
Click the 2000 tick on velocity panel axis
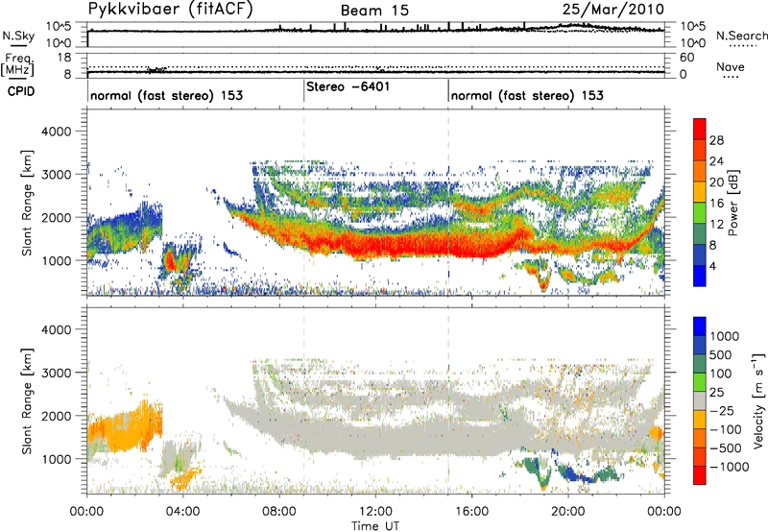(x=56, y=416)
